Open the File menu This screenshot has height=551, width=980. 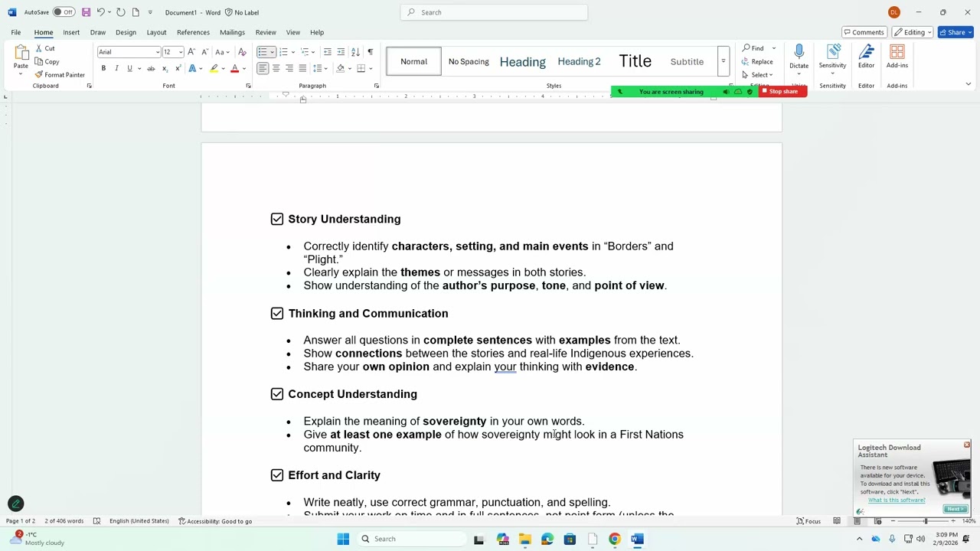tap(15, 32)
